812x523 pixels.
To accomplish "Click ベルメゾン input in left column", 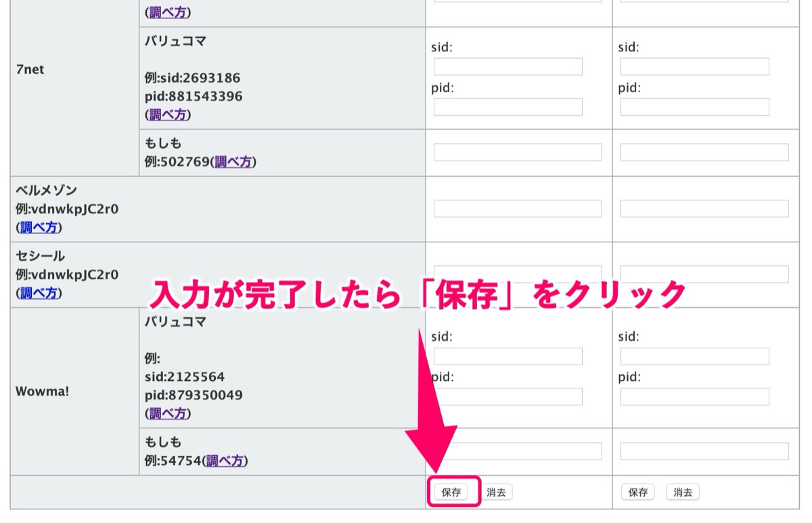I will pos(518,208).
